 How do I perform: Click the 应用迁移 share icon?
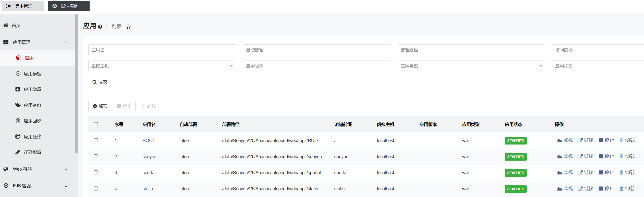point(18,136)
